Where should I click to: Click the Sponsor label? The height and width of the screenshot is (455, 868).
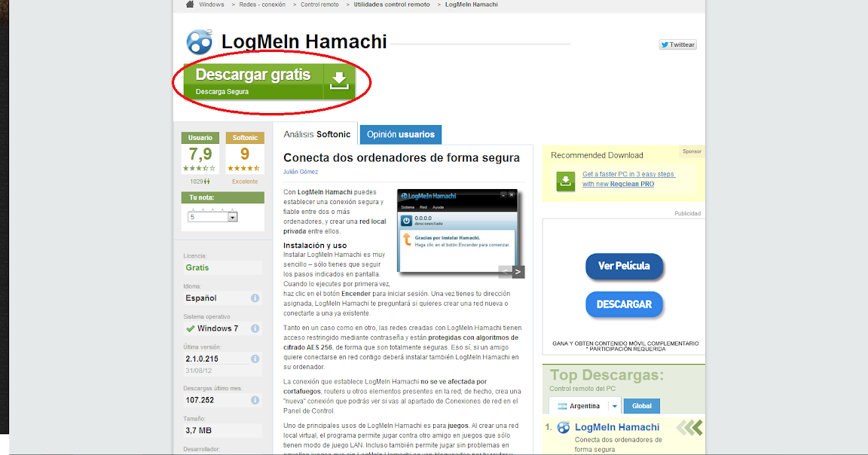(x=692, y=151)
